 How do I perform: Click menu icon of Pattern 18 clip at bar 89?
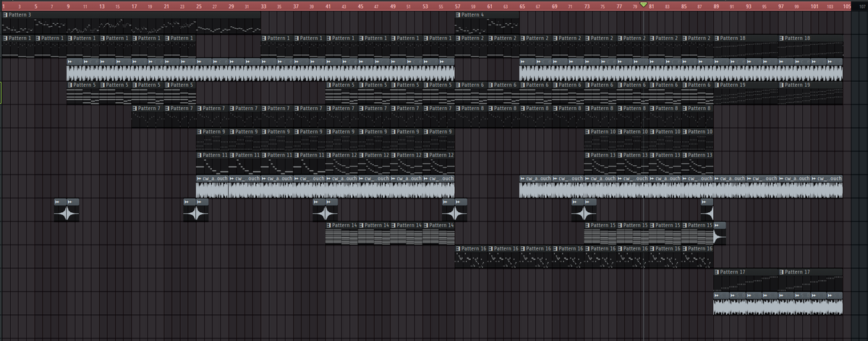pos(718,38)
